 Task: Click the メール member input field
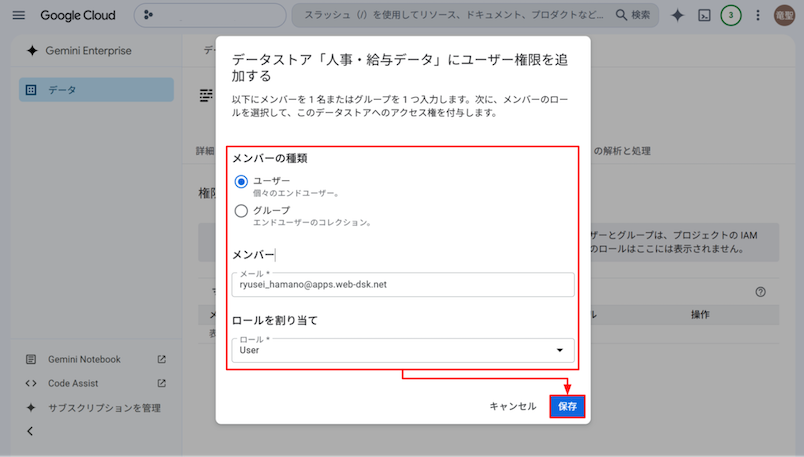tap(403, 285)
